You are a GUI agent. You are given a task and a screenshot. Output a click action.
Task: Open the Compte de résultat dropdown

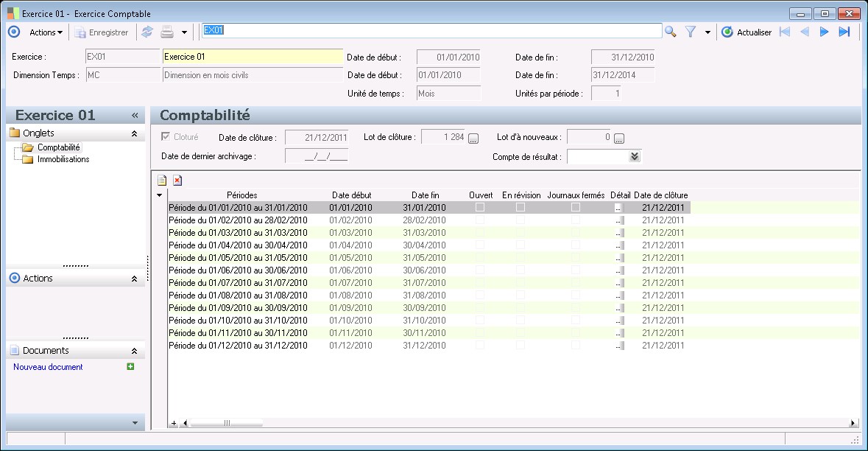635,156
